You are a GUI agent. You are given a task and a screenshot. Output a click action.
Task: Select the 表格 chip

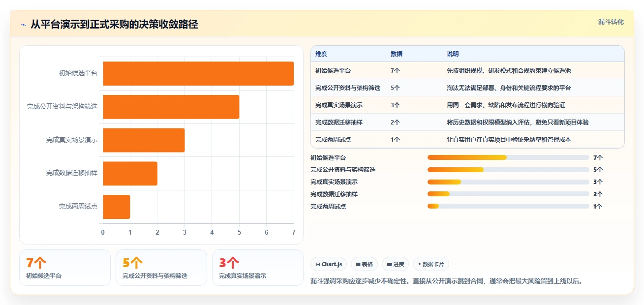[364, 264]
